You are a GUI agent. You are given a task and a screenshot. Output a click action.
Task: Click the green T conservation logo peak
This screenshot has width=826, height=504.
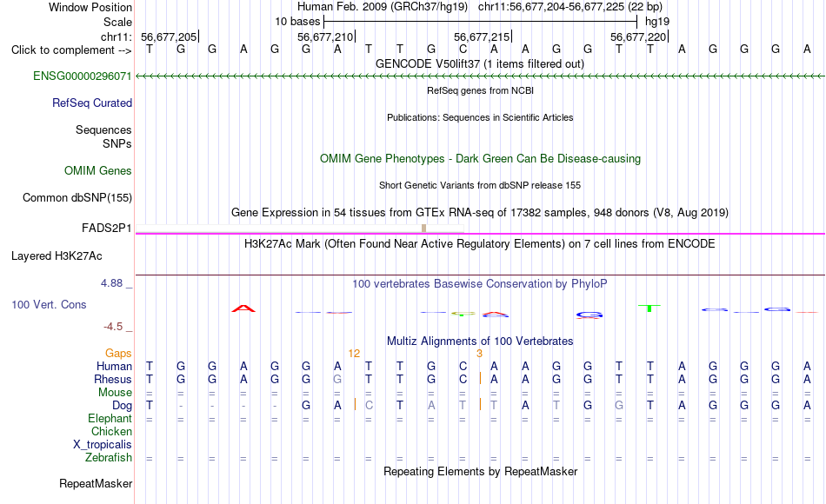[x=649, y=308]
